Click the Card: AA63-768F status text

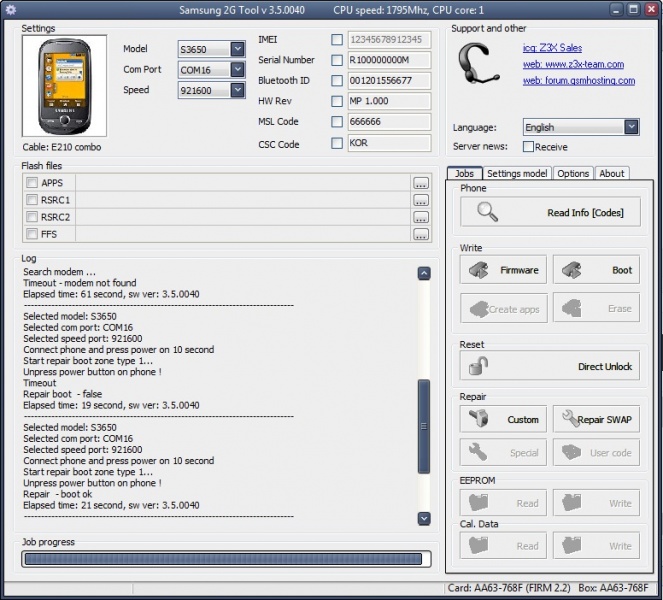pyautogui.click(x=509, y=588)
